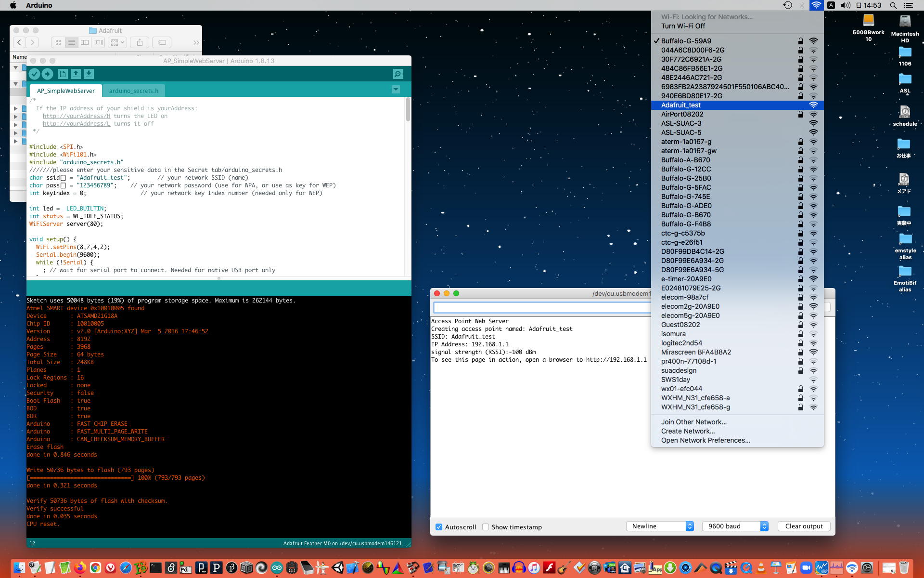Image resolution: width=924 pixels, height=578 pixels.
Task: Click the Spotlight search icon in menu bar
Action: click(x=893, y=5)
